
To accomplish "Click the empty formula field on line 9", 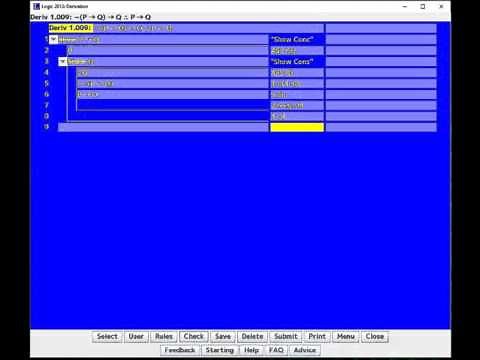I will 163,127.
